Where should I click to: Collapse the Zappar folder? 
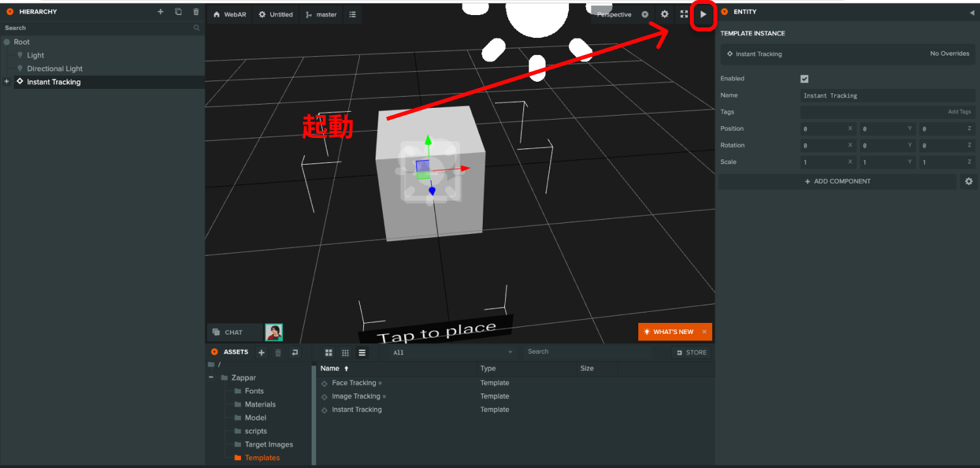(x=211, y=378)
